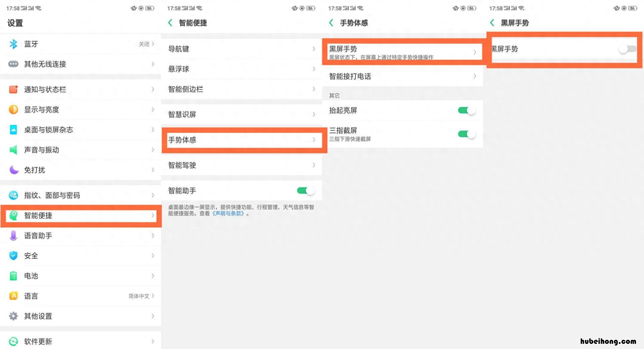644x349 pixels.
Task: Tap the do not disturb moon icon
Action: (13, 170)
